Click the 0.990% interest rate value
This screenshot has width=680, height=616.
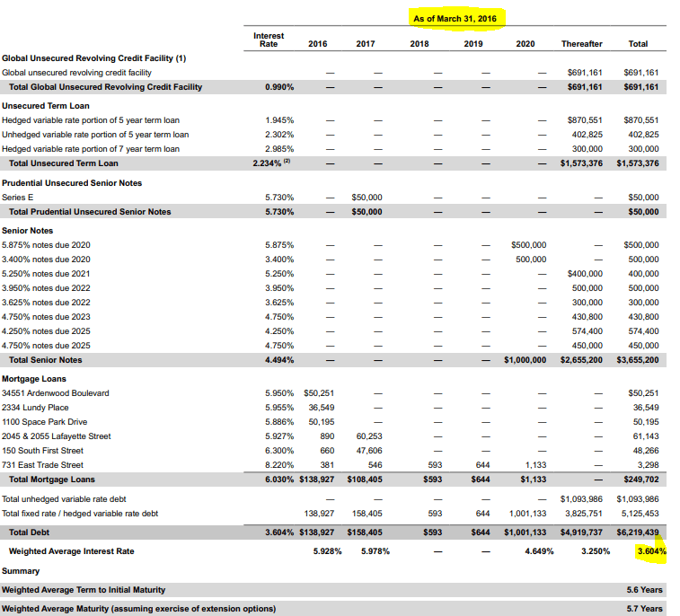tap(279, 87)
